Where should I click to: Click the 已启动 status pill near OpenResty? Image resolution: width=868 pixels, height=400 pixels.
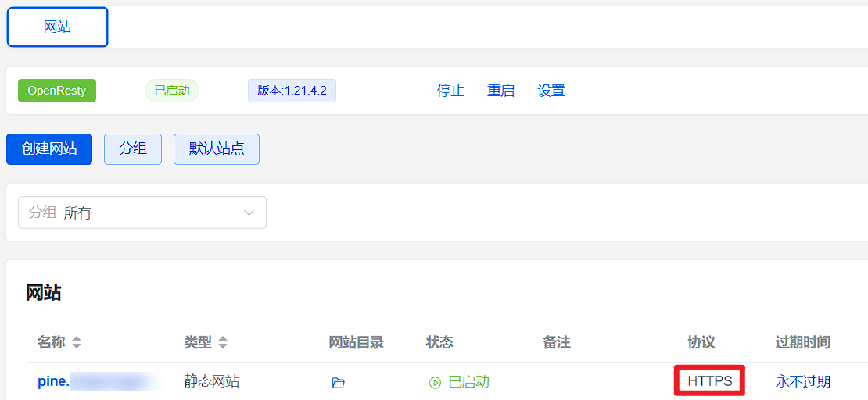pos(171,91)
